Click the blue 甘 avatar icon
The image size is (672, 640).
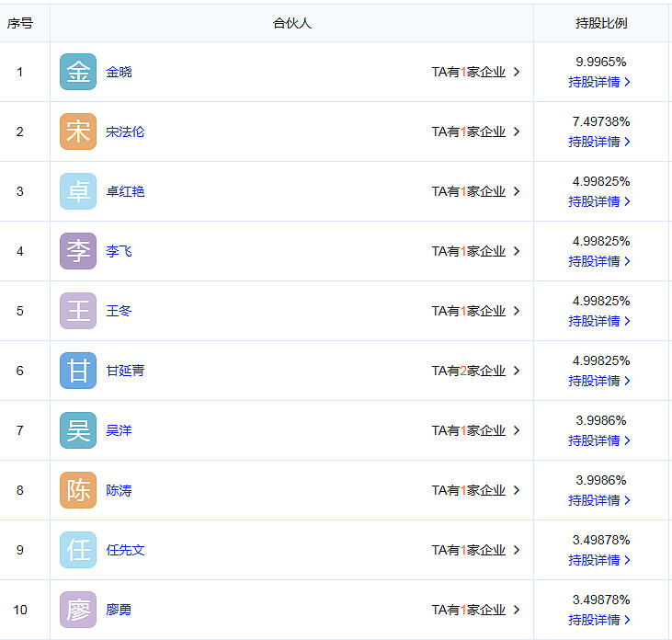[78, 371]
